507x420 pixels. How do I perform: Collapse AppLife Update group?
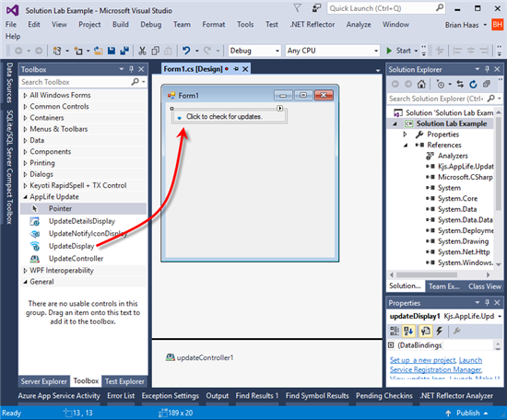click(25, 197)
